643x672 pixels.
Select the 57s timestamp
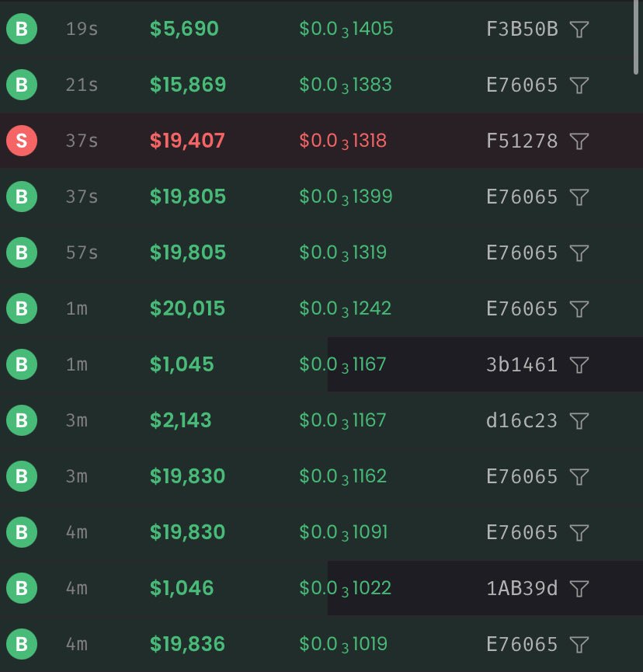(x=82, y=252)
